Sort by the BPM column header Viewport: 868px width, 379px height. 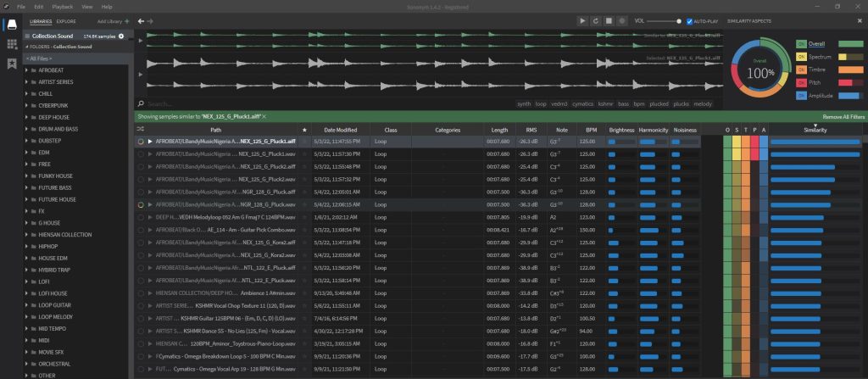point(591,130)
